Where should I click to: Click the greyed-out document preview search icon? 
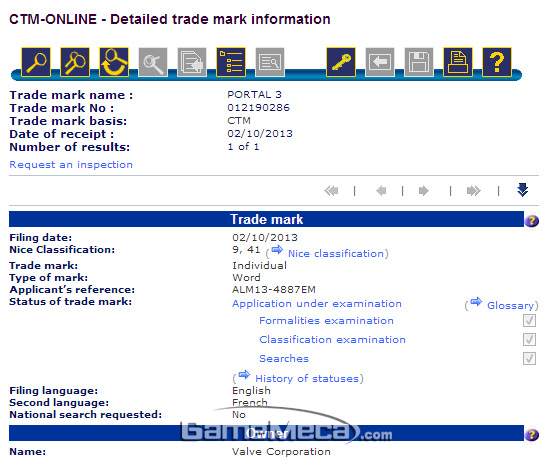click(x=270, y=62)
